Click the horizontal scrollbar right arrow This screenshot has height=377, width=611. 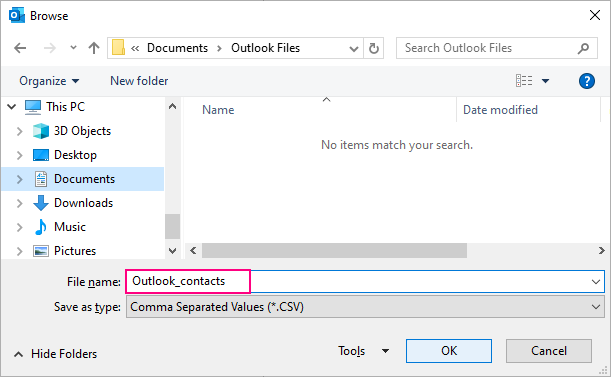click(x=601, y=250)
